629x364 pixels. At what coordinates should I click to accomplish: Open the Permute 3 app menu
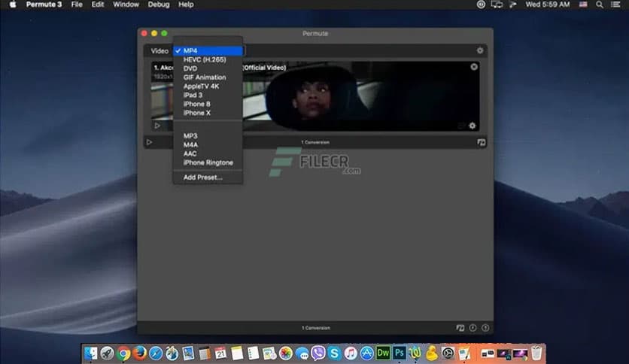coord(44,5)
